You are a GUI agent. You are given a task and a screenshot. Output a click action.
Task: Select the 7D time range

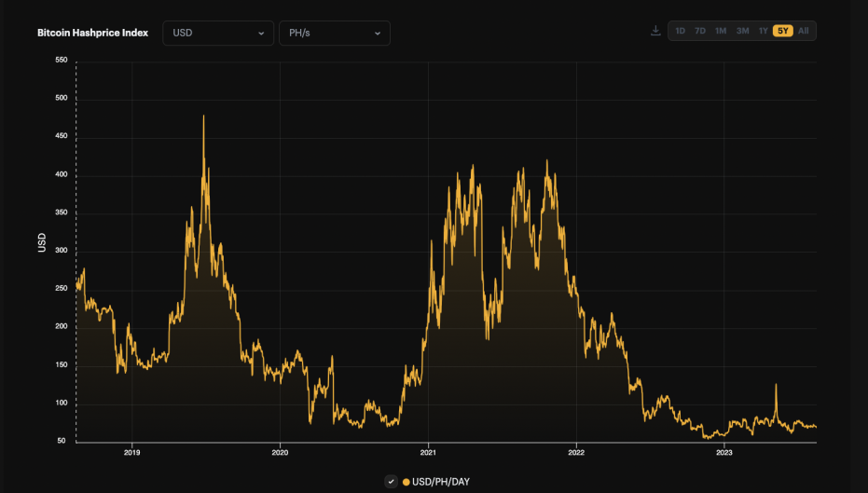(699, 31)
